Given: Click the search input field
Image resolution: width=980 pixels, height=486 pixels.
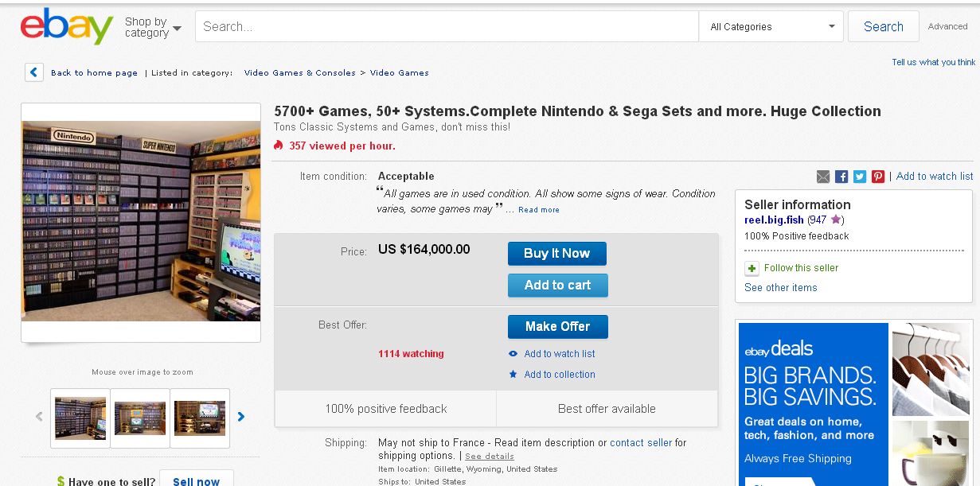Looking at the screenshot, I should pyautogui.click(x=446, y=26).
